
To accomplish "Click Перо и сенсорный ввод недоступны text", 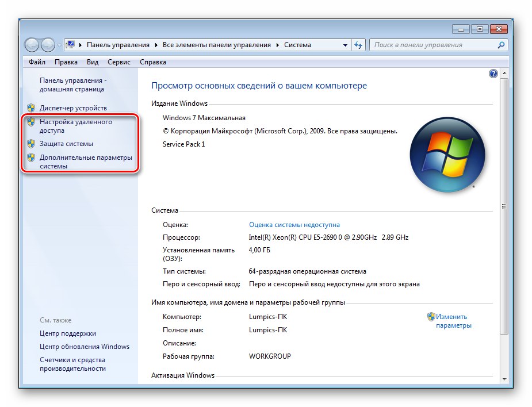I will (x=334, y=284).
